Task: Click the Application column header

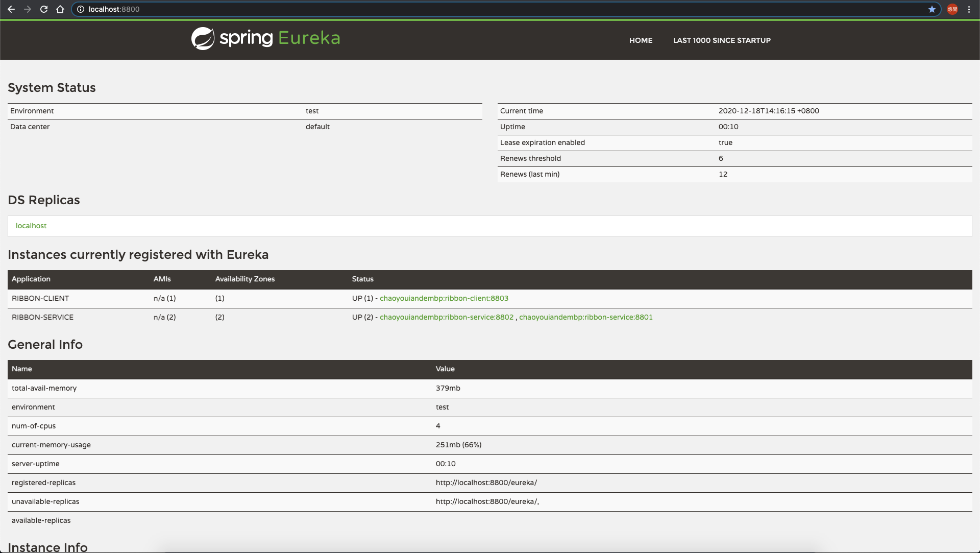Action: tap(31, 279)
